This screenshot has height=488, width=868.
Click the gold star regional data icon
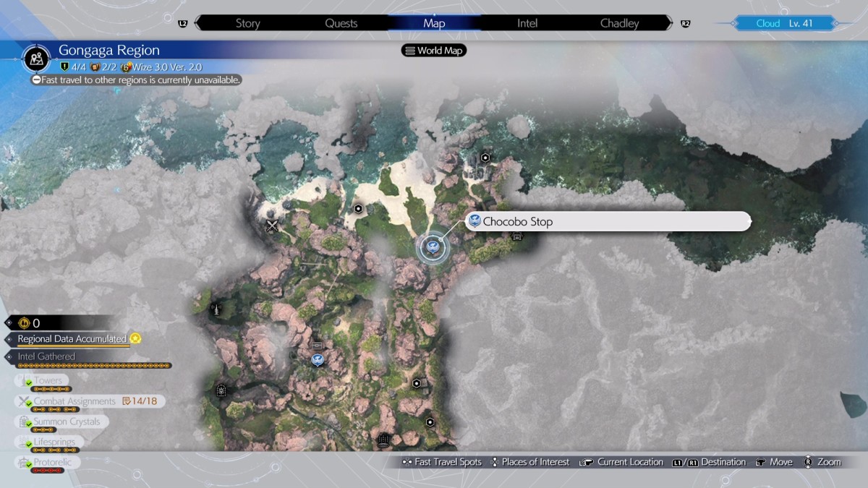(135, 338)
